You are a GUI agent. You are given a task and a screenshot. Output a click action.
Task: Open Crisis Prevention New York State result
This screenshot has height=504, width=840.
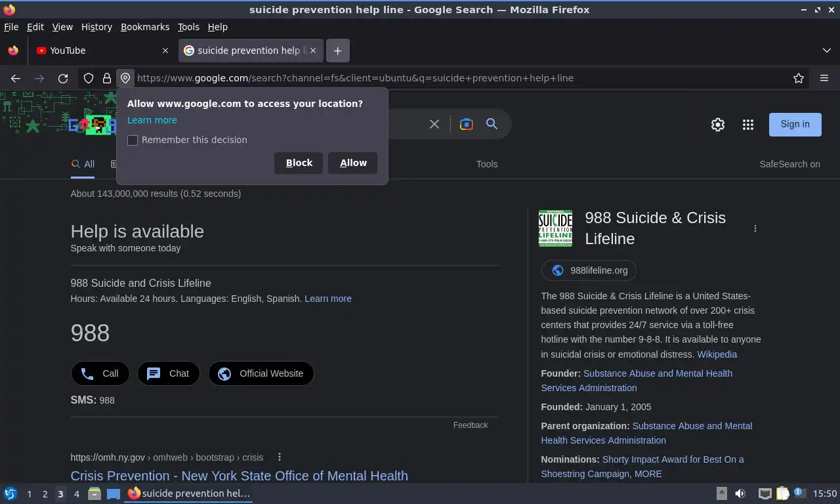(x=240, y=476)
